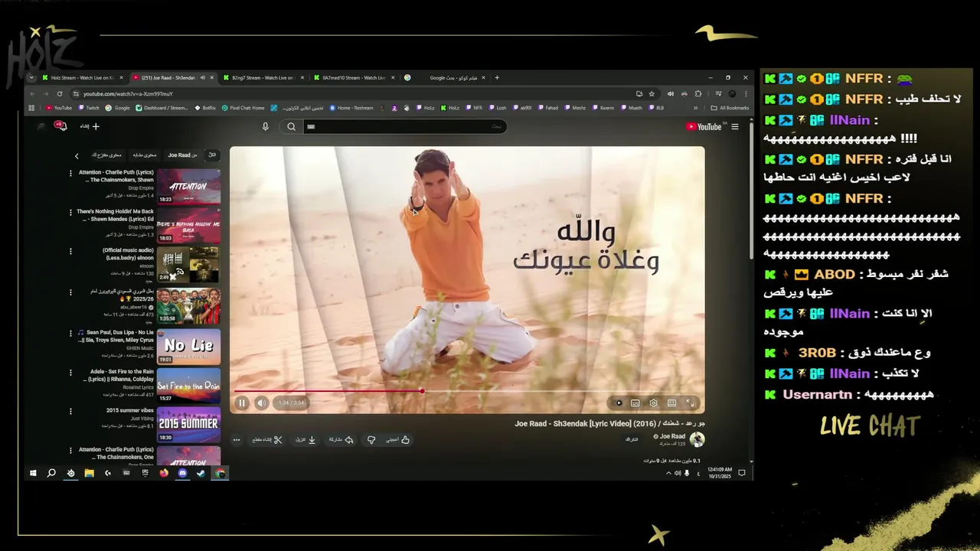Open 2015 summer vibes video
Screen dimensions: 980x551
(x=188, y=425)
